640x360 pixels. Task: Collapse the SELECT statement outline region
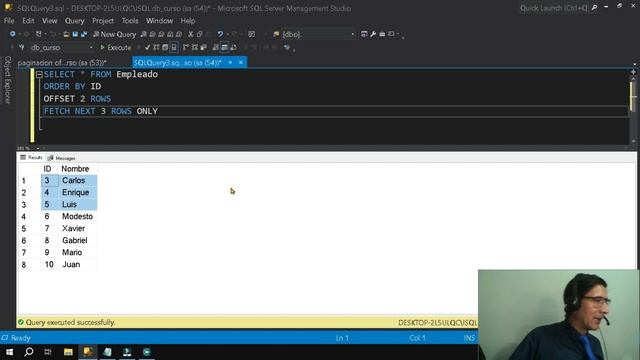pyautogui.click(x=39, y=75)
